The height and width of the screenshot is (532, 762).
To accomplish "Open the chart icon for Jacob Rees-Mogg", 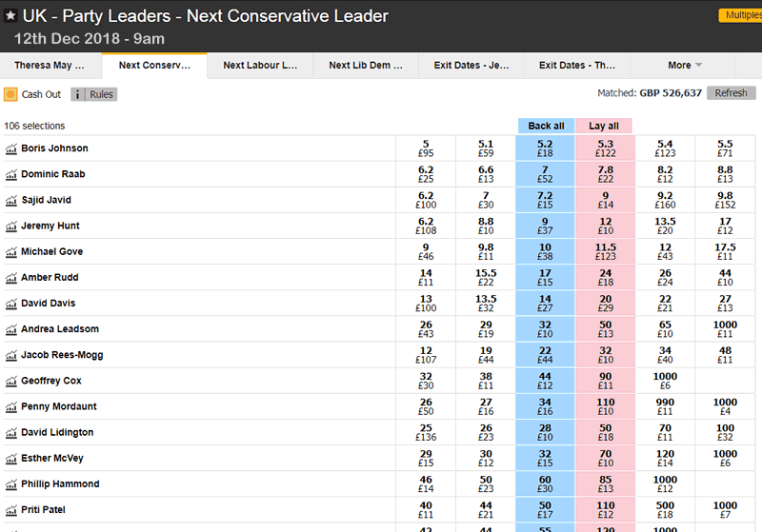I will pos(11,355).
